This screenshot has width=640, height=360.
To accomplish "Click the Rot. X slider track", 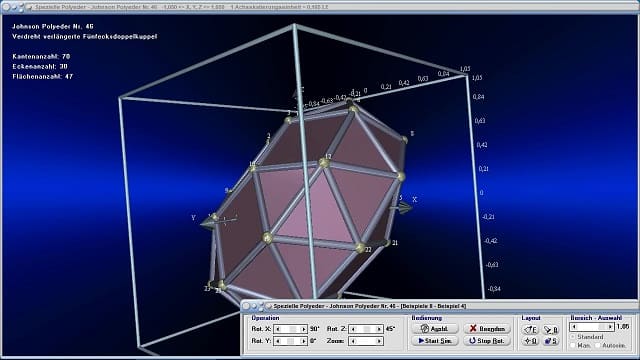I will click(291, 329).
